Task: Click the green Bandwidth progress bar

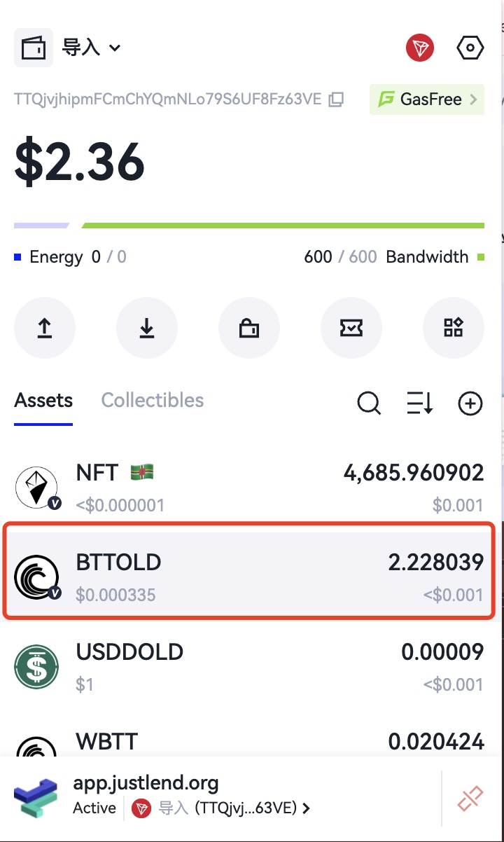Action: pos(283,226)
